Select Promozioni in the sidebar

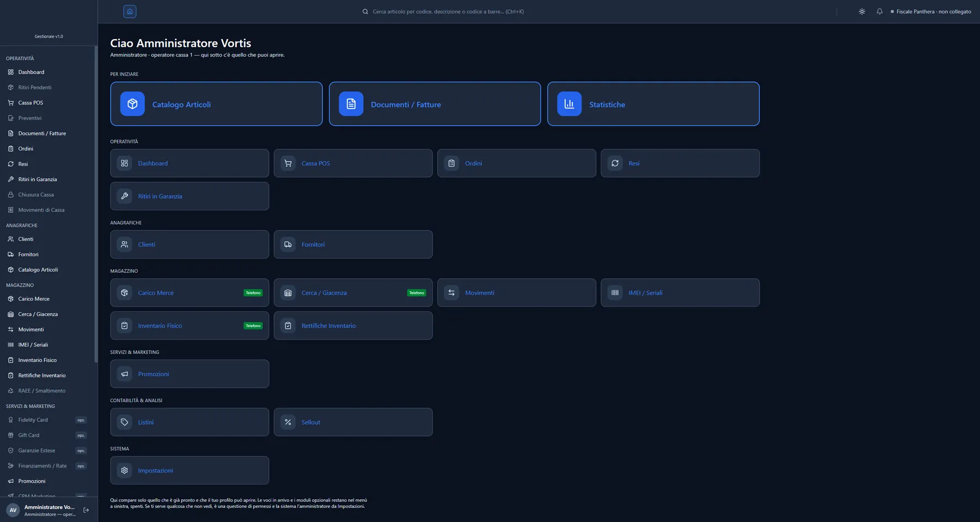pyautogui.click(x=47, y=481)
